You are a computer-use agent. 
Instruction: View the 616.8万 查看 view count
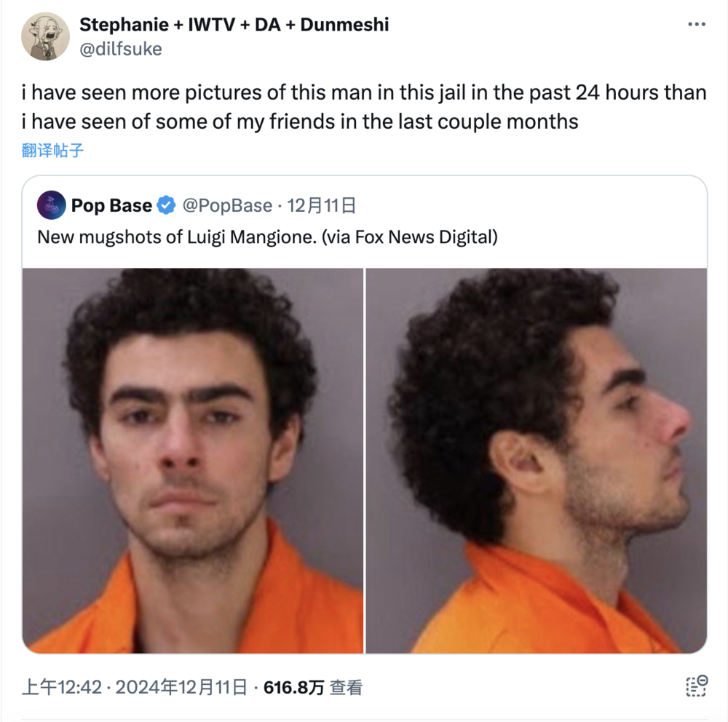click(313, 687)
